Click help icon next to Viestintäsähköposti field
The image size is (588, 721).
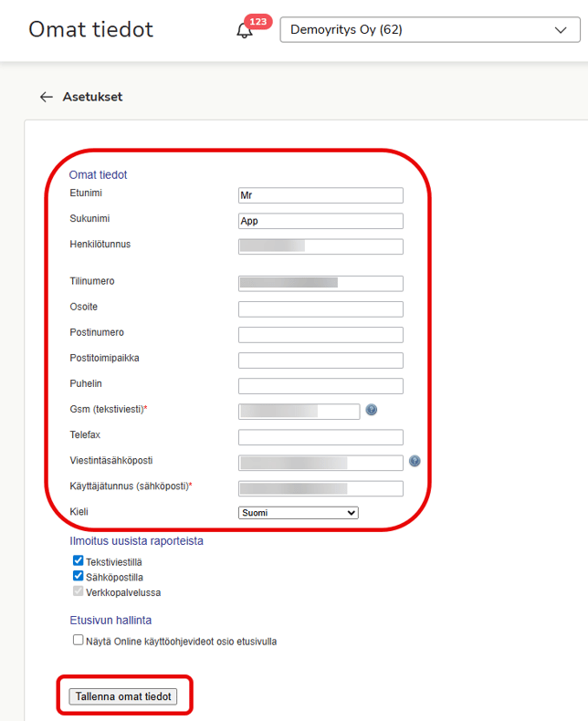pyautogui.click(x=415, y=462)
